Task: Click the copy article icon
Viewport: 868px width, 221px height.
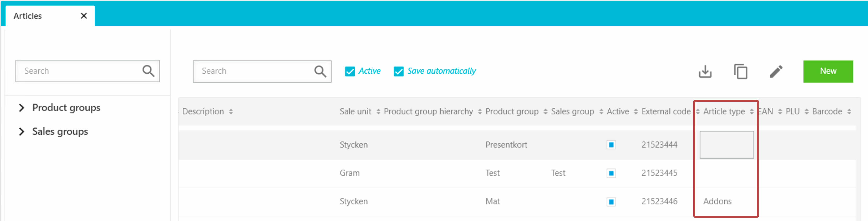Action: (x=740, y=71)
